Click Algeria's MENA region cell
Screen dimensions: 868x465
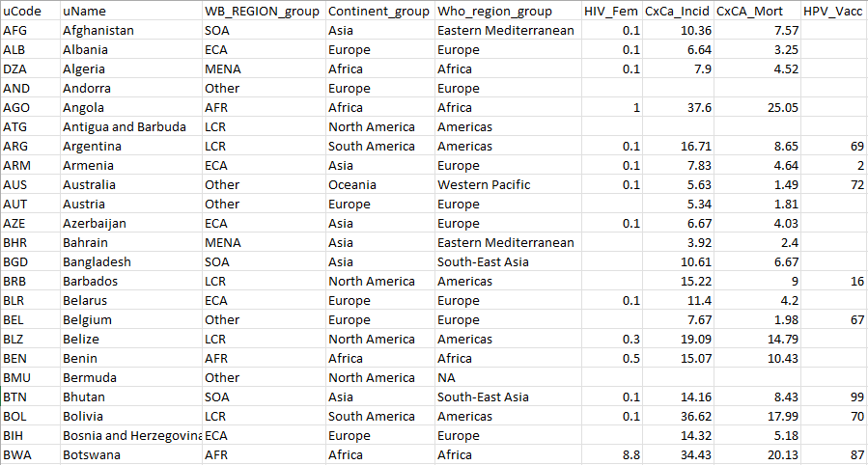264,69
